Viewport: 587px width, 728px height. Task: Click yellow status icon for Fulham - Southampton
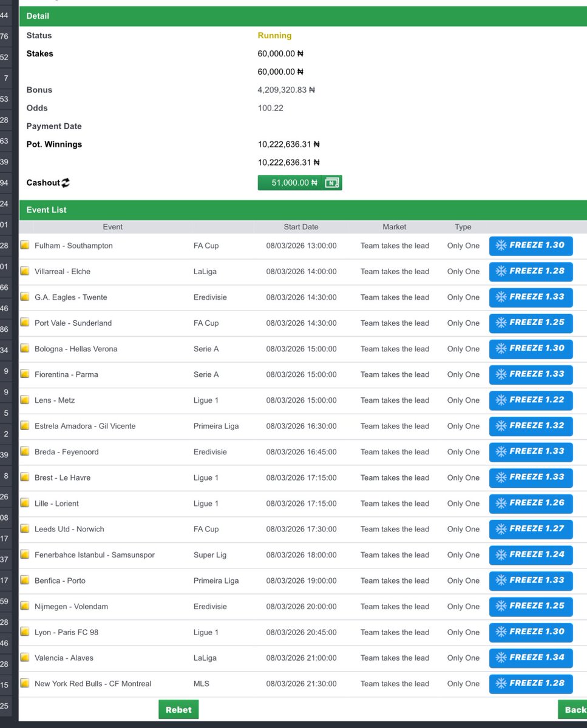[x=25, y=246]
